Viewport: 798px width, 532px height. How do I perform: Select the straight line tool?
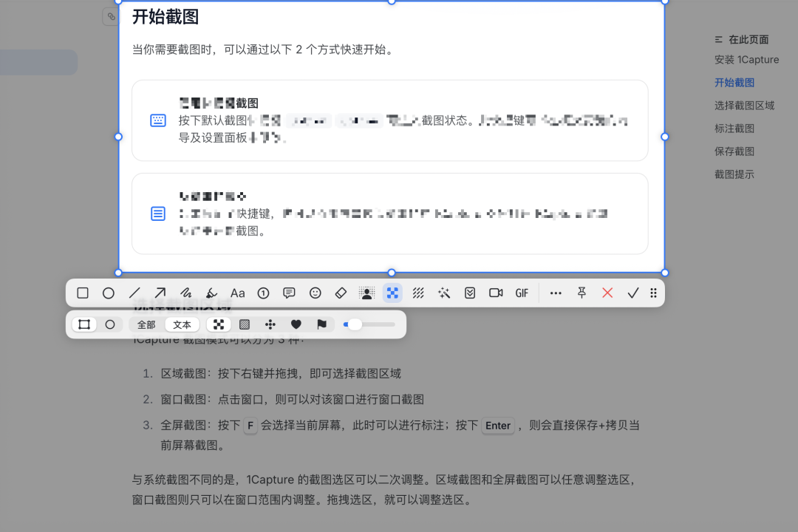click(134, 293)
